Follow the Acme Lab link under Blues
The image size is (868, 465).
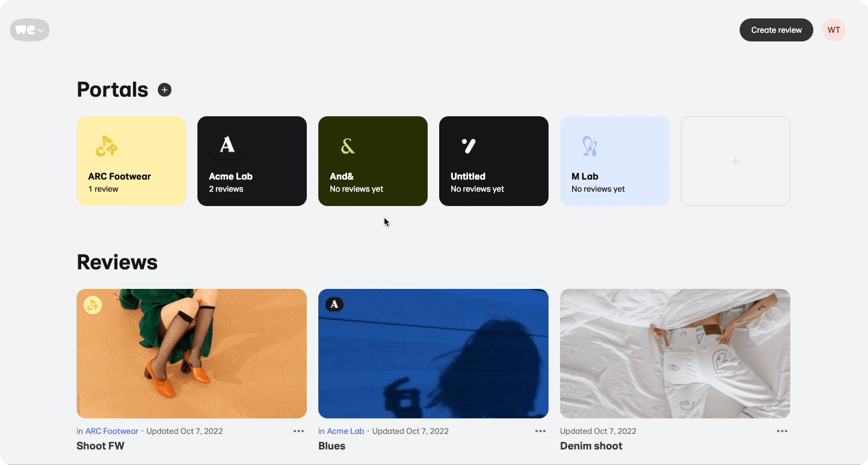[x=345, y=431]
